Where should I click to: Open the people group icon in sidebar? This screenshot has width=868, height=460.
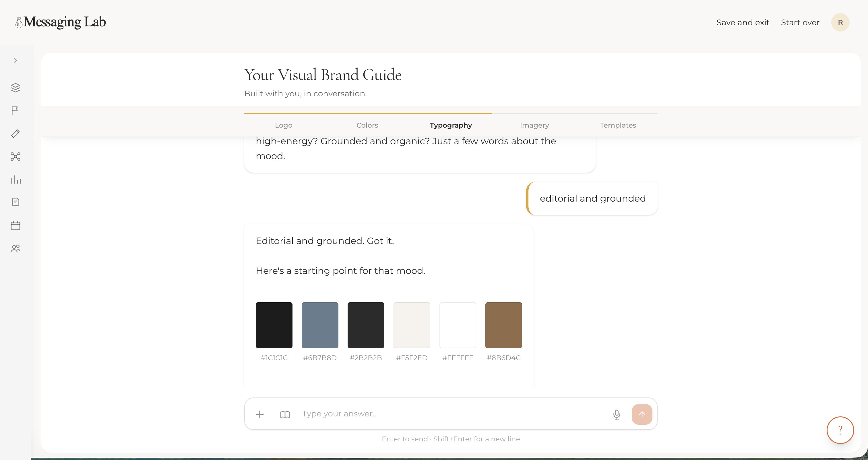15,249
